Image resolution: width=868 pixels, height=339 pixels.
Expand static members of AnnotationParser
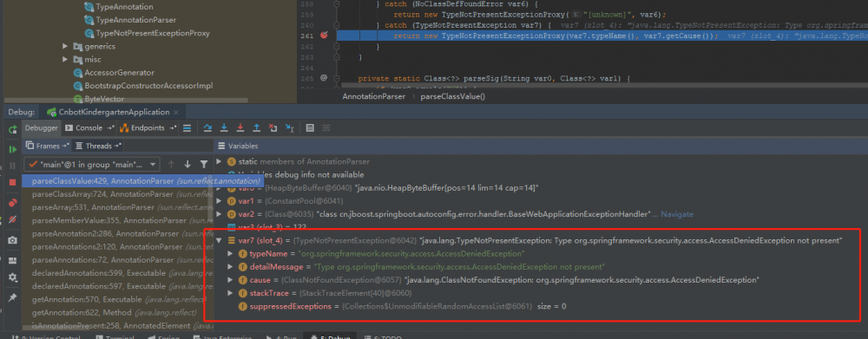click(219, 161)
